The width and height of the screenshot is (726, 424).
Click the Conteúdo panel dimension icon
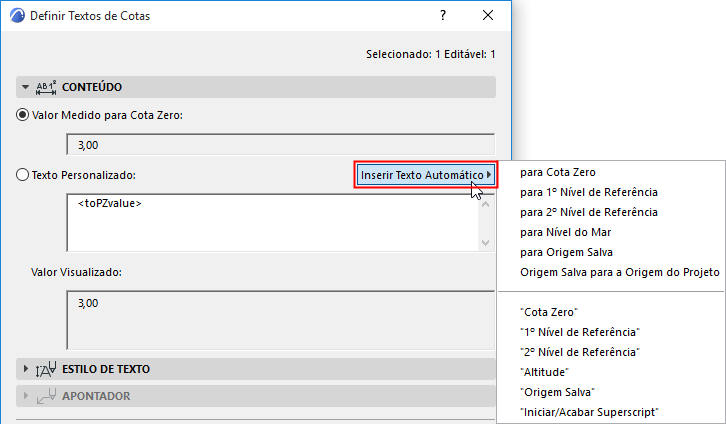46,87
